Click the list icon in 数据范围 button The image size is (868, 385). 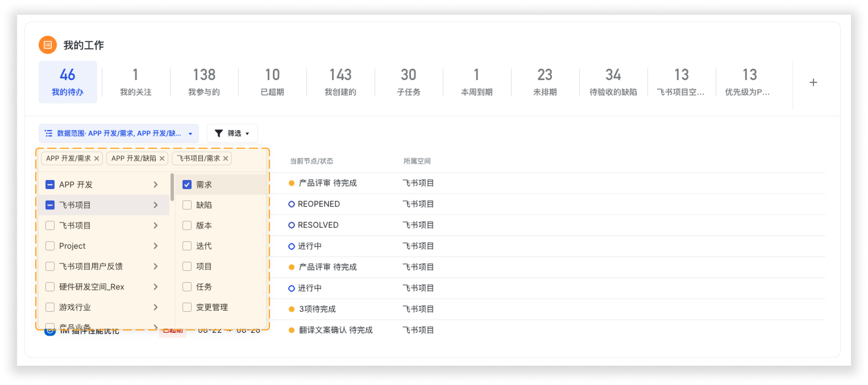point(49,133)
